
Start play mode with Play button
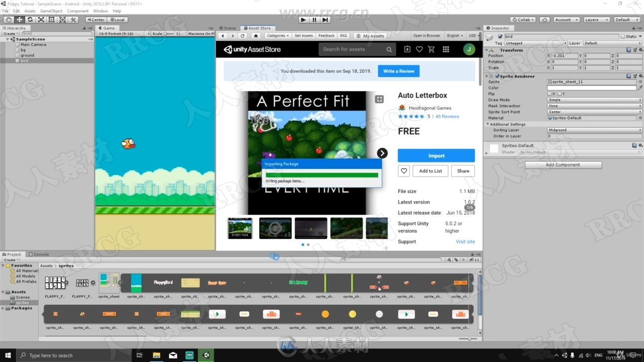click(x=303, y=20)
